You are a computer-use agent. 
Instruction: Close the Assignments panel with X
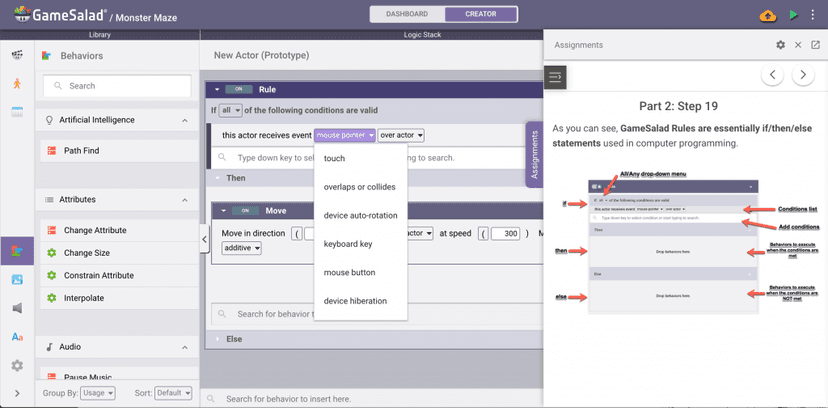tap(798, 45)
